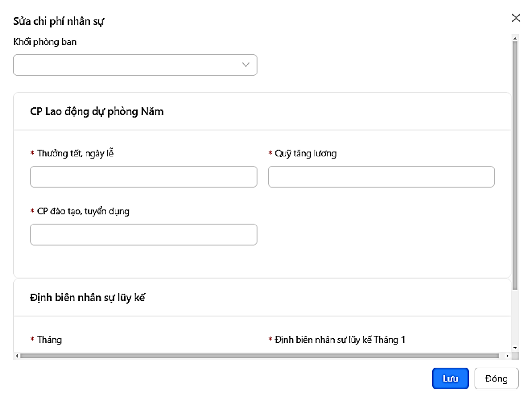532x397 pixels.
Task: Click the CP Lao động dự phòng Năm header
Action: (x=97, y=111)
